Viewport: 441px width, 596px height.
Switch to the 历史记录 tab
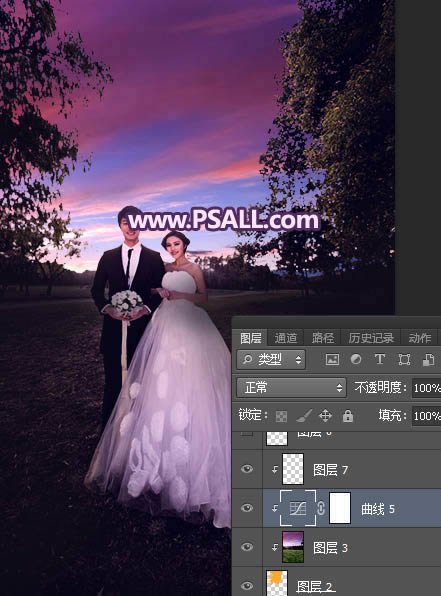pyautogui.click(x=371, y=338)
